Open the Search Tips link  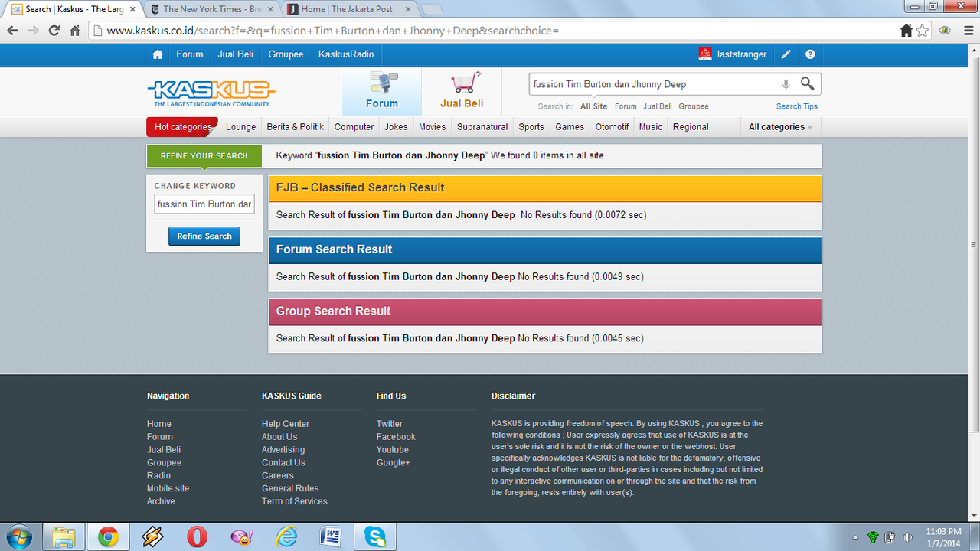tap(797, 106)
